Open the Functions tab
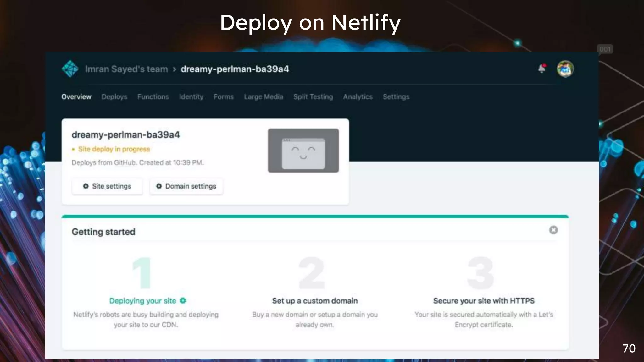The width and height of the screenshot is (644, 362). [x=153, y=97]
